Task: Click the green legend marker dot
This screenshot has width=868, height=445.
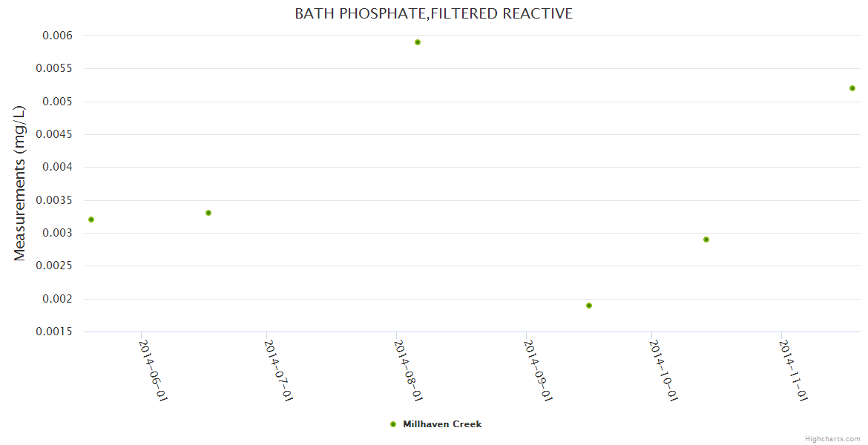Action: [x=393, y=424]
